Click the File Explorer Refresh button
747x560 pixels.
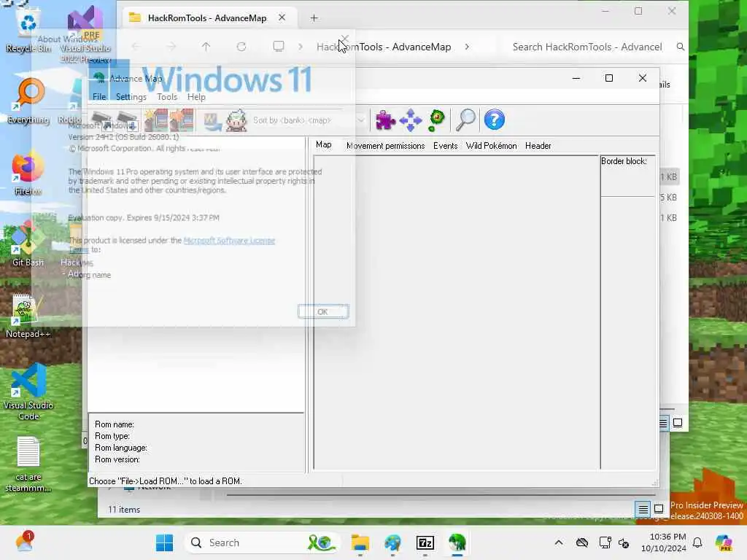[241, 47]
